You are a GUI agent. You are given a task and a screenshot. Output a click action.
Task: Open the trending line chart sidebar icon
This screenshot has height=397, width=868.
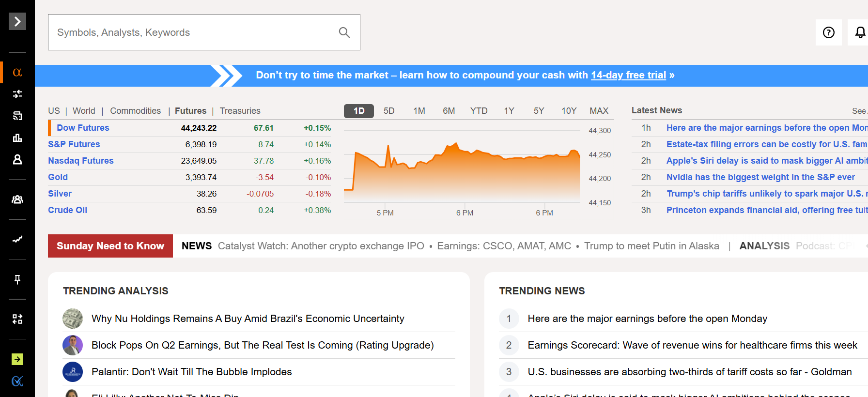point(17,239)
